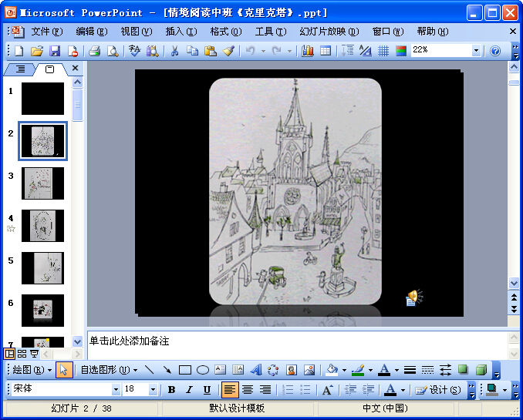Cut the selection with the scissors icon
This screenshot has height=420, width=523.
(174, 51)
